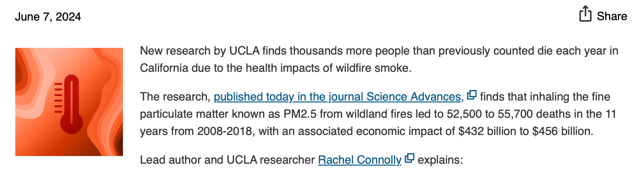Click external-link icon beside Rachel Connolly

410,158
